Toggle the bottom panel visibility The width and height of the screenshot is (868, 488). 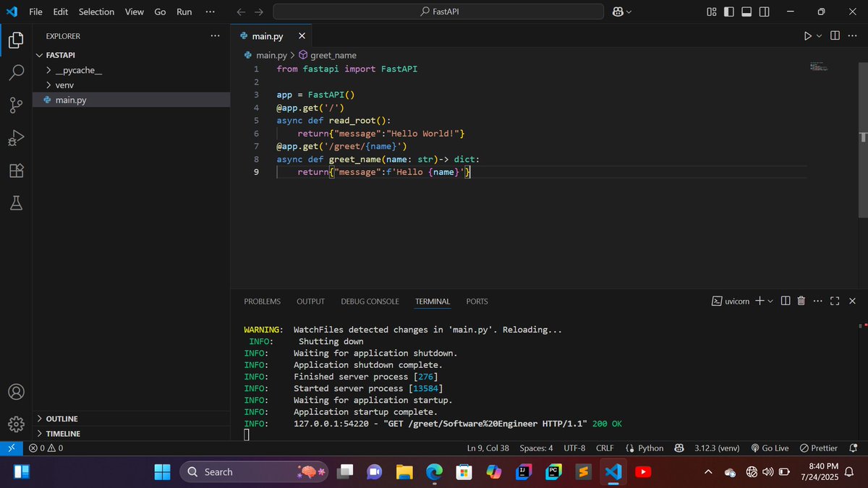(x=746, y=12)
